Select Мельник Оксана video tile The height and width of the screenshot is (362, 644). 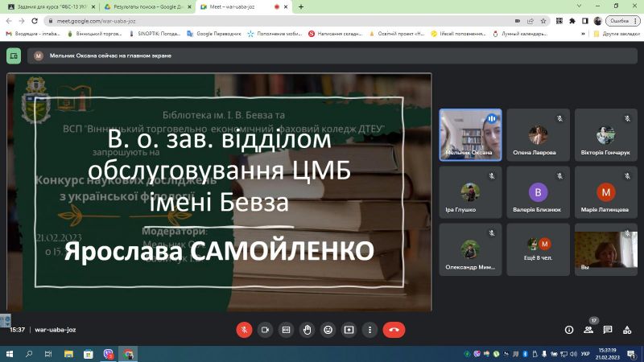coord(470,135)
